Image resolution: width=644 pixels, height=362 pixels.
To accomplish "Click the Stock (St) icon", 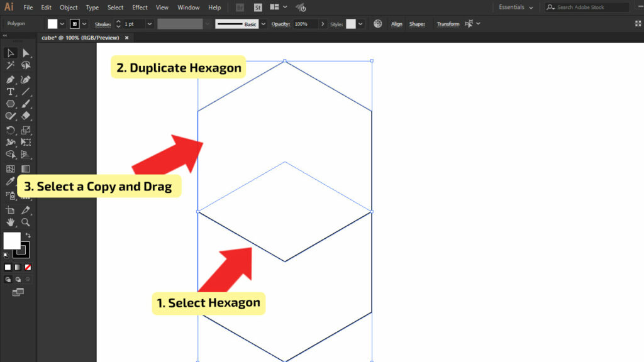I will click(x=258, y=8).
